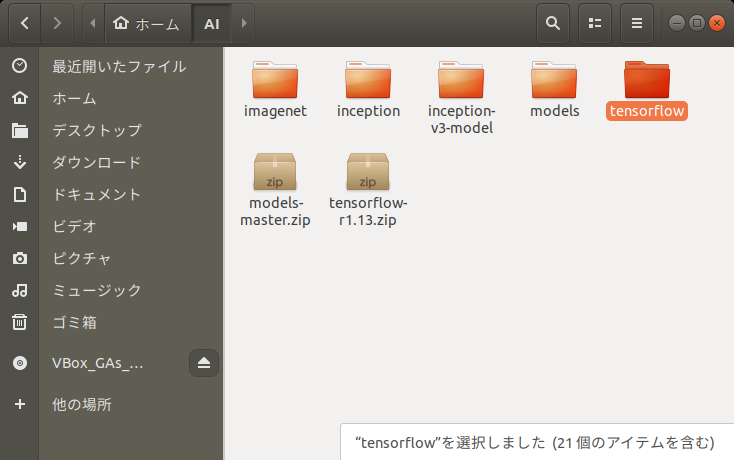Select the tensorflow-r1.13.zip archive icon
The width and height of the screenshot is (734, 460).
(368, 171)
